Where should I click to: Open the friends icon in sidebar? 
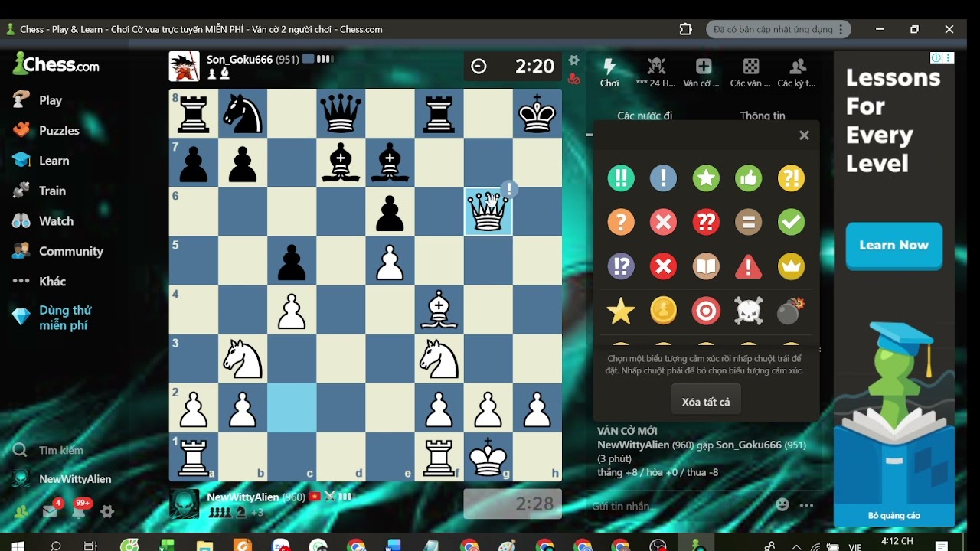pyautogui.click(x=21, y=511)
